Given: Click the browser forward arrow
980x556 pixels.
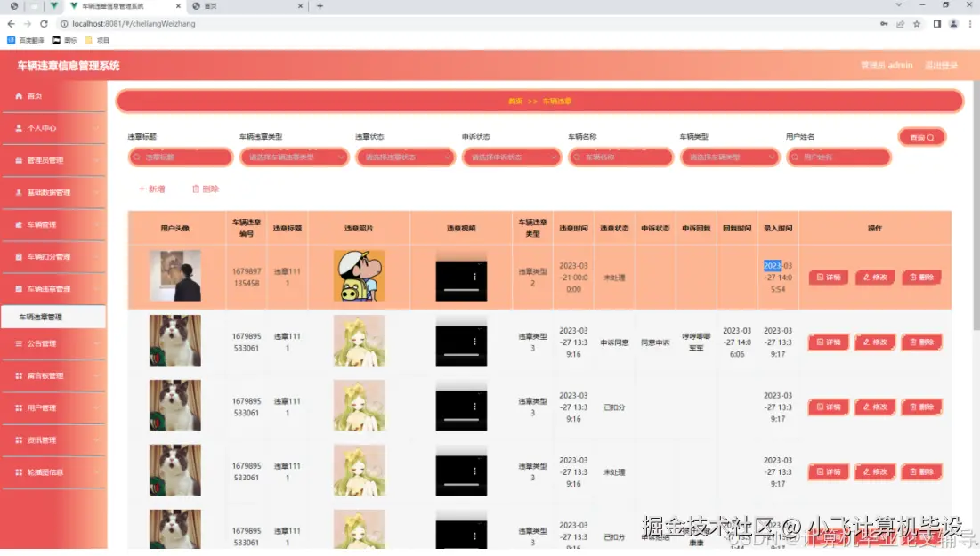Looking at the screenshot, I should point(28,24).
